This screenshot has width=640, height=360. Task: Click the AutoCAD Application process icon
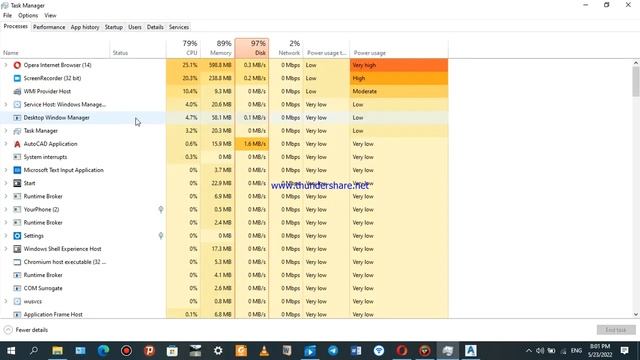17,144
